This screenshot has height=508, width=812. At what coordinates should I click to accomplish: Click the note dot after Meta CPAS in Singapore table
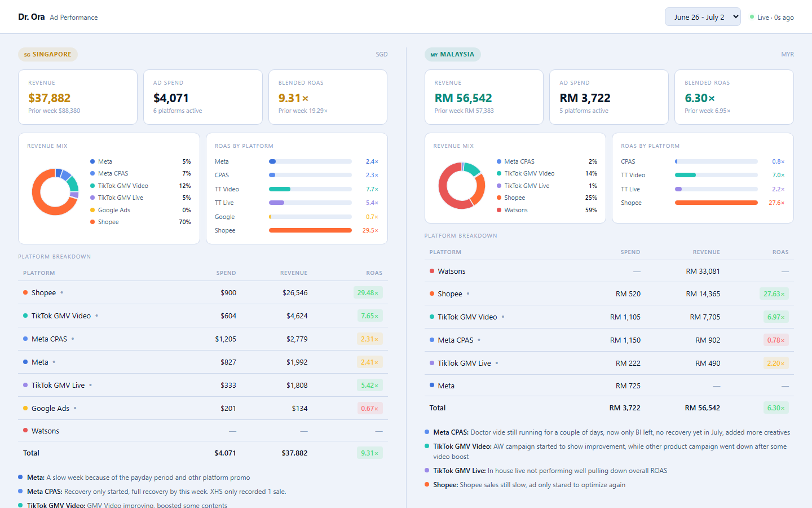[x=73, y=339]
